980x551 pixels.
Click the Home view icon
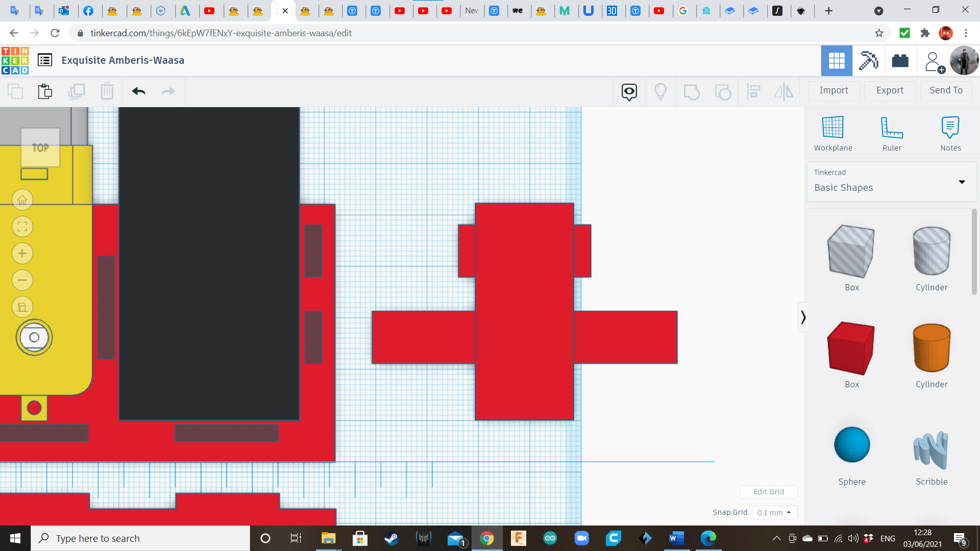click(22, 200)
